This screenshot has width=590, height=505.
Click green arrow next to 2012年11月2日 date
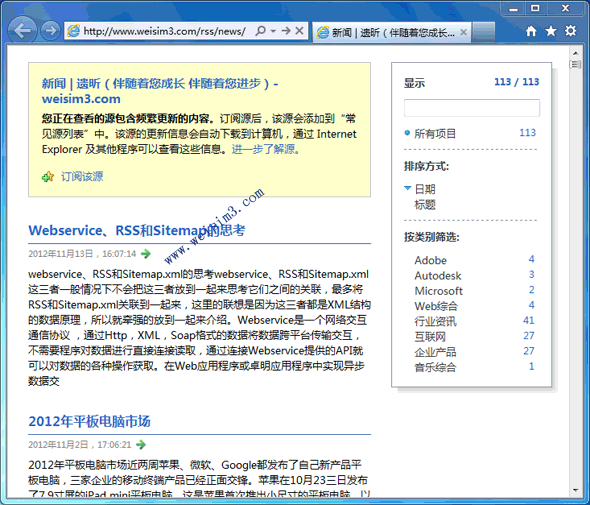coord(141,445)
